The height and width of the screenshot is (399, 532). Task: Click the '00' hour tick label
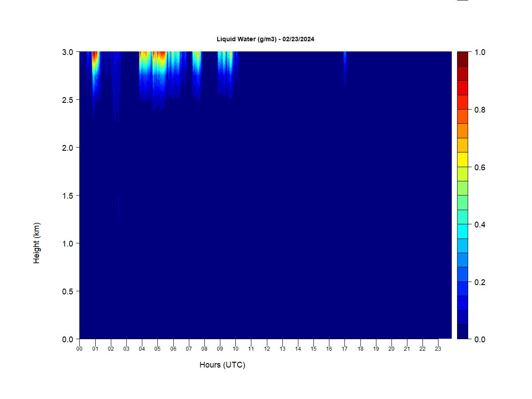79,349
